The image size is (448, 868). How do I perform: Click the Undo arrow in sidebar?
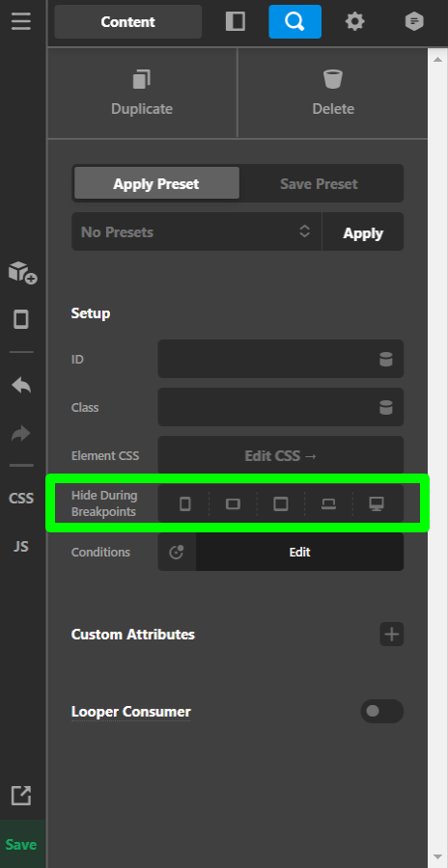pyautogui.click(x=21, y=385)
